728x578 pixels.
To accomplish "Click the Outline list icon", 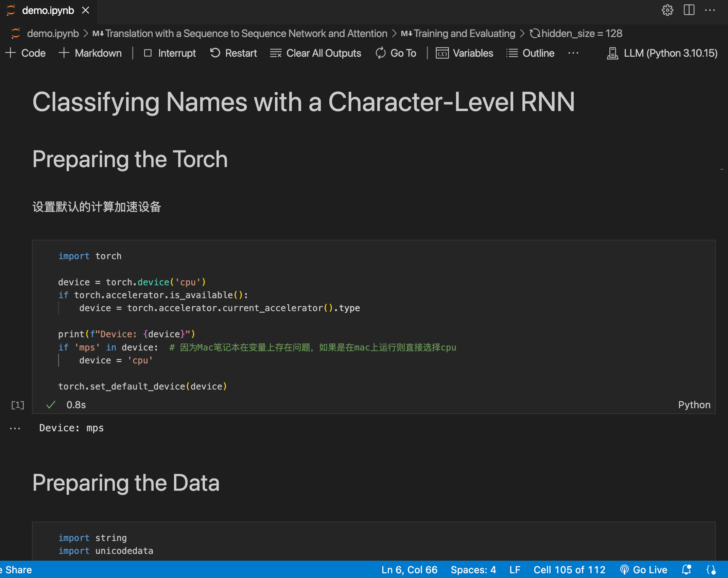I will pyautogui.click(x=512, y=53).
